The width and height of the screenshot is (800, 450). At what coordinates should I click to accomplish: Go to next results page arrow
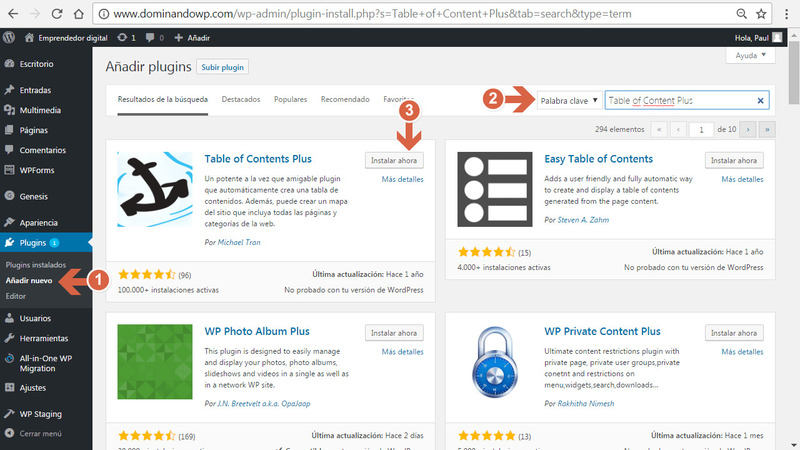(747, 130)
